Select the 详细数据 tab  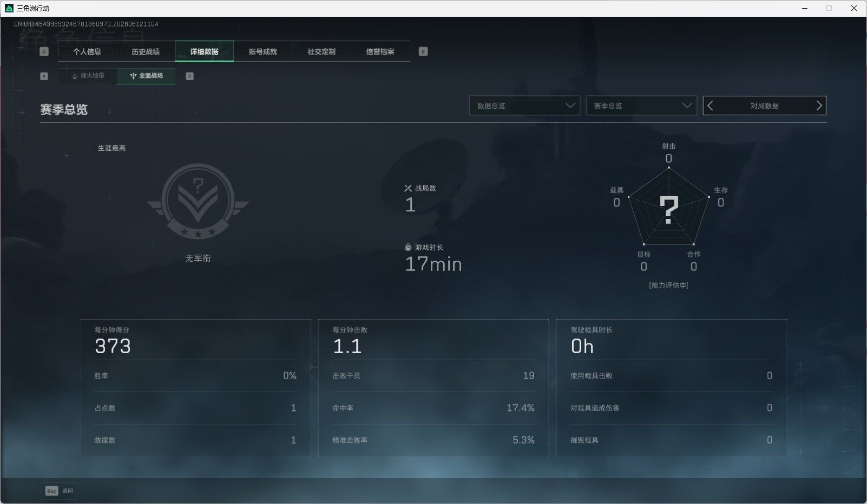pyautogui.click(x=204, y=51)
